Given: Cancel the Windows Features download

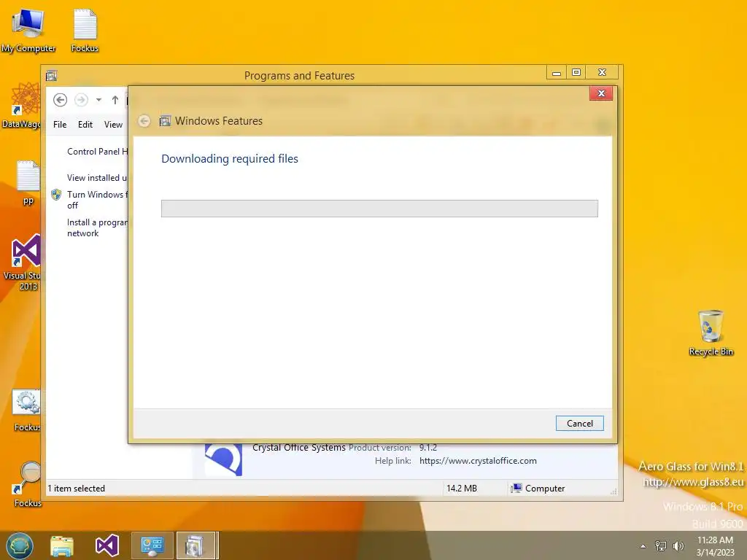Looking at the screenshot, I should pos(579,424).
